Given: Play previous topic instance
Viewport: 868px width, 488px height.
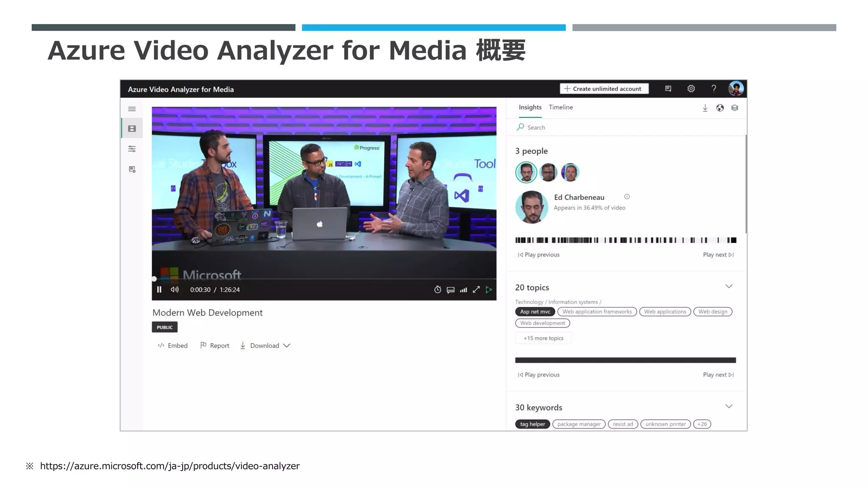Looking at the screenshot, I should point(539,374).
